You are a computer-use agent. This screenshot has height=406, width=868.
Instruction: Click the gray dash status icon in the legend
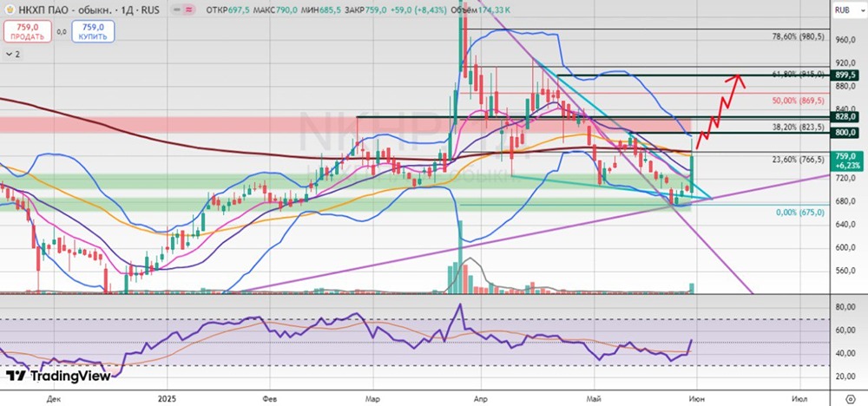[176, 10]
